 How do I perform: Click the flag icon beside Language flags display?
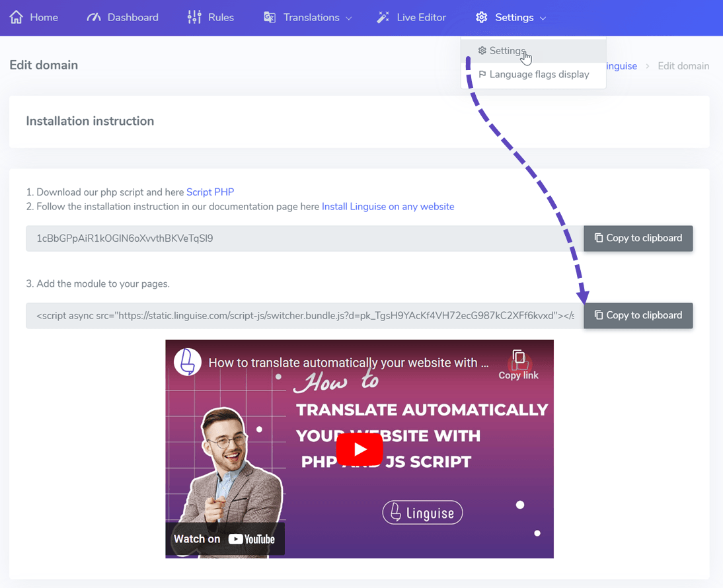482,74
